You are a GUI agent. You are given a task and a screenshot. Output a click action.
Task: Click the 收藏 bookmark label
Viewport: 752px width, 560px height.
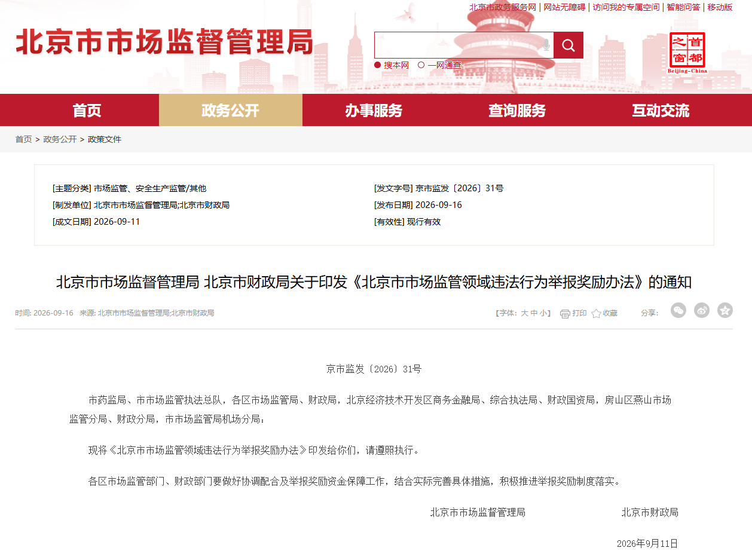[x=610, y=313]
